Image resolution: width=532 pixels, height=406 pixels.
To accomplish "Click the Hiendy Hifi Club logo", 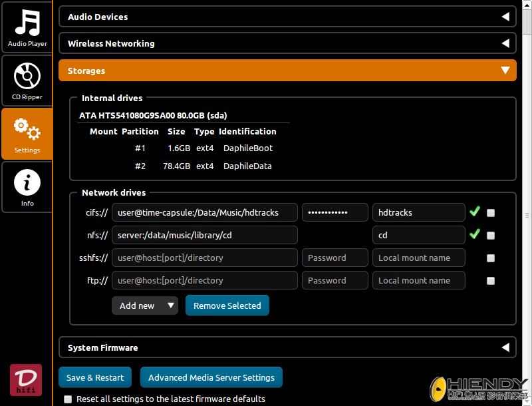I will point(479,390).
